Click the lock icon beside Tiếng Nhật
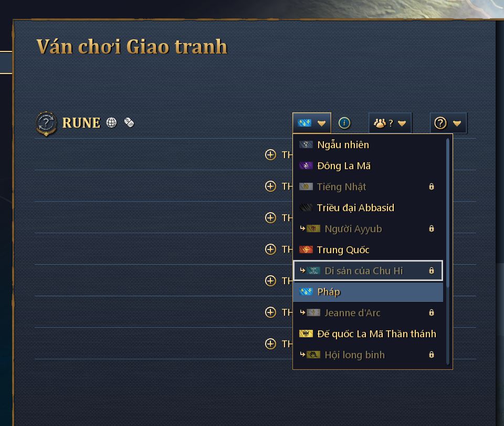This screenshot has height=426, width=504. pyautogui.click(x=431, y=186)
